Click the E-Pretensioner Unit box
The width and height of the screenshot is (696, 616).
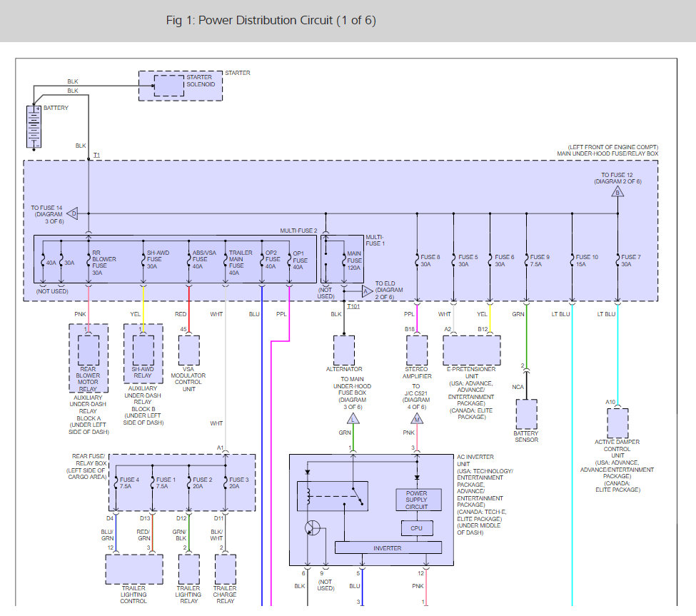471,350
